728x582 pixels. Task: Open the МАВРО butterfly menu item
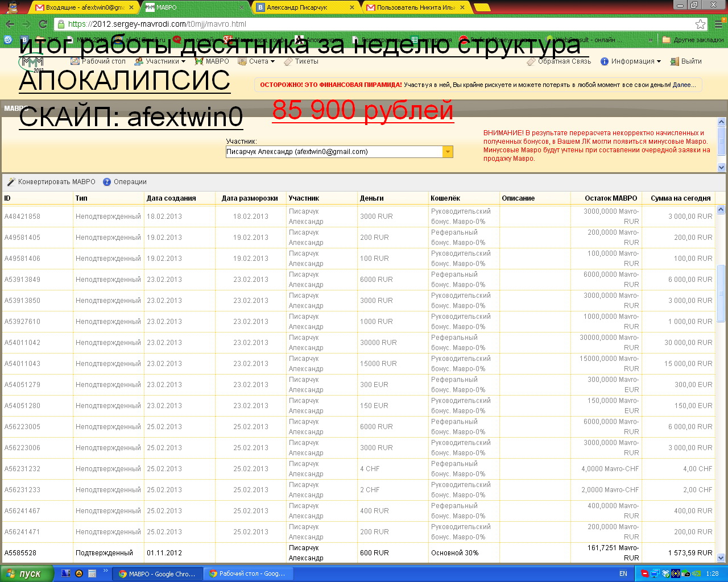point(212,61)
